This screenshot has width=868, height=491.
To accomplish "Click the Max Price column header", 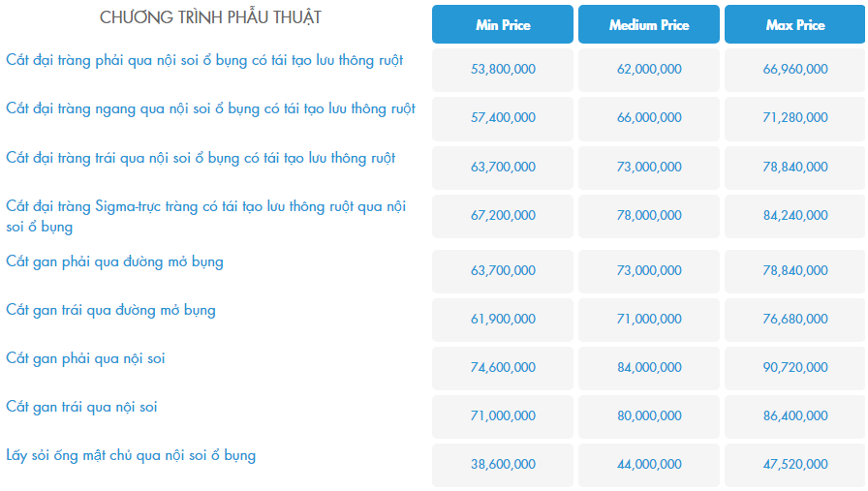I will pyautogui.click(x=795, y=25).
